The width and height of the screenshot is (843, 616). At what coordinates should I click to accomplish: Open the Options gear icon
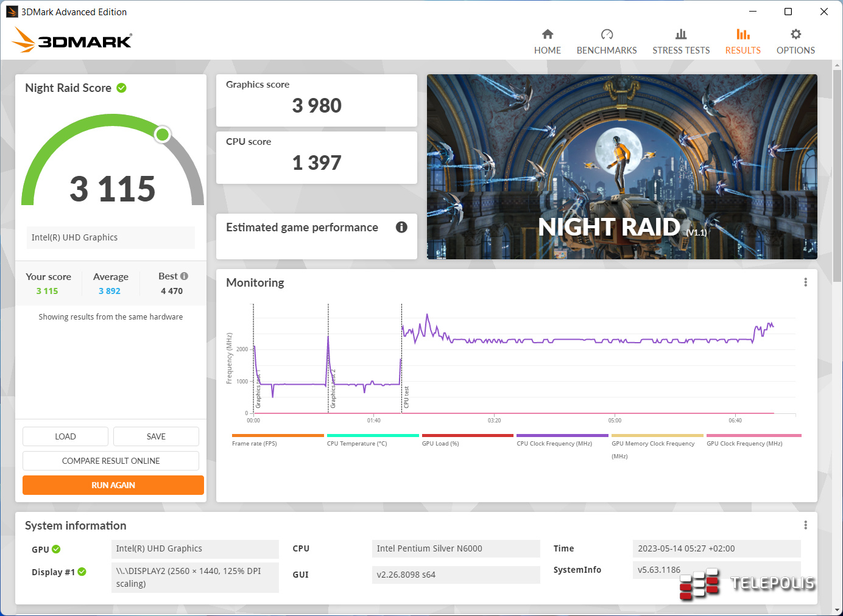[x=795, y=35]
